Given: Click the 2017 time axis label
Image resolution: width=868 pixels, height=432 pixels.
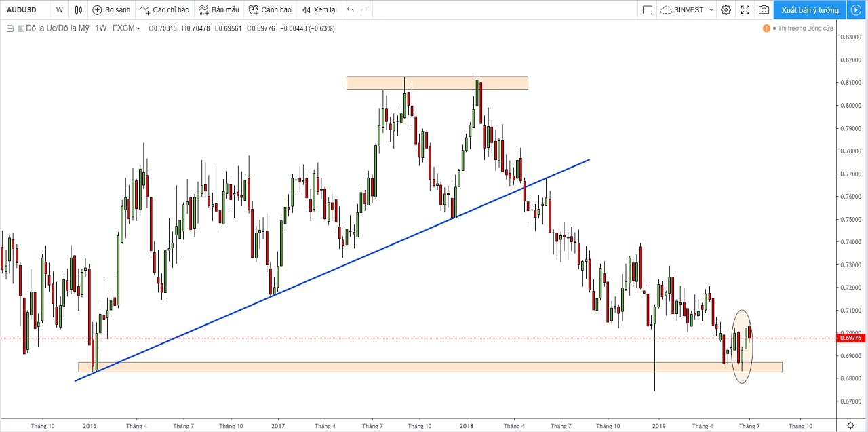Looking at the screenshot, I should (x=278, y=426).
